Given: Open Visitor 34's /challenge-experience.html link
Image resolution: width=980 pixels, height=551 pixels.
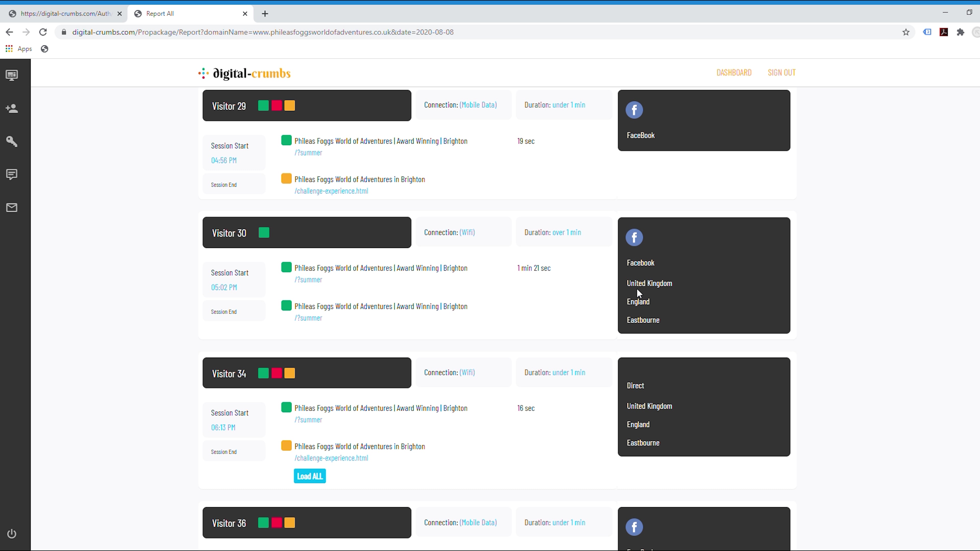Looking at the screenshot, I should 331,458.
